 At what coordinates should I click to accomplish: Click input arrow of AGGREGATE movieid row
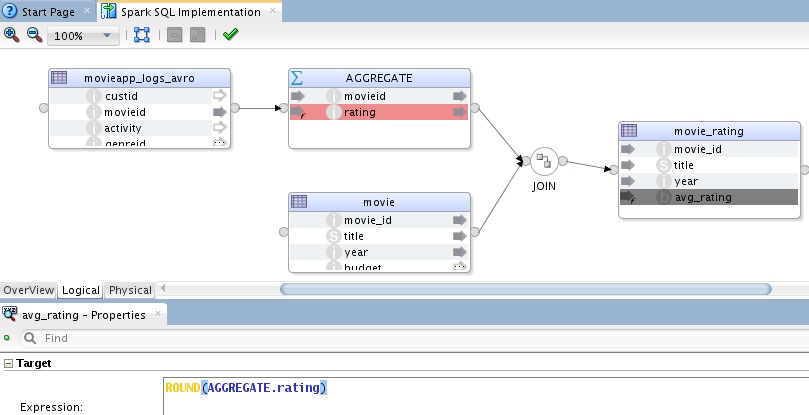point(298,96)
